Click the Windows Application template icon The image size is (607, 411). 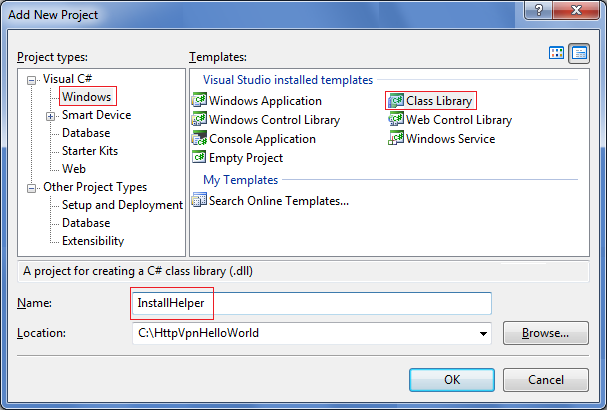click(x=199, y=100)
